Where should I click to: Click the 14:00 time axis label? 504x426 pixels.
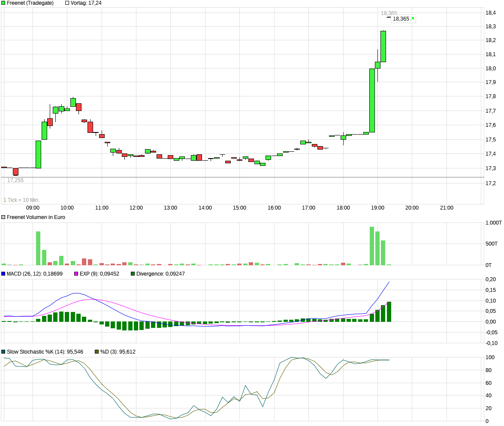point(205,208)
